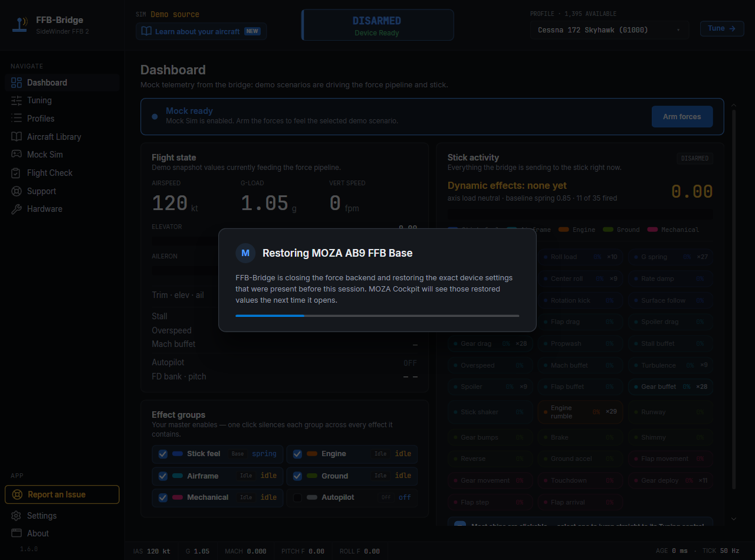Open the Rate damp effect chip
The image size is (755, 560).
tap(671, 279)
